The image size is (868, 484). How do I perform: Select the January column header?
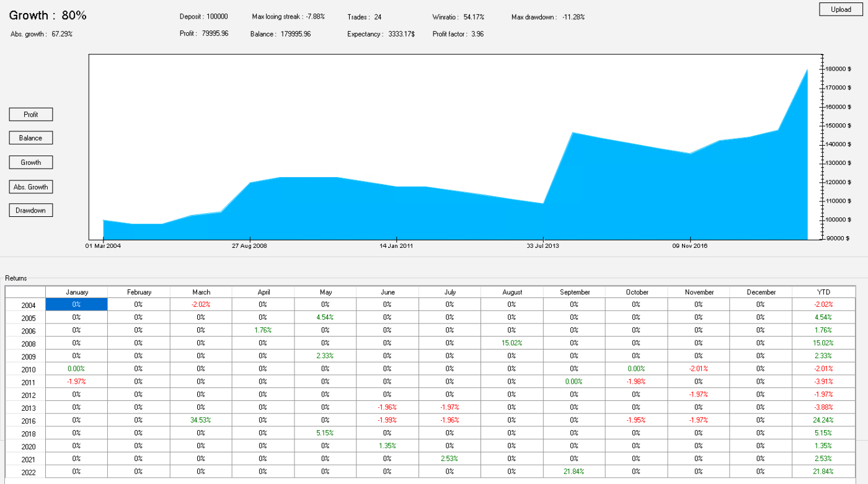[x=77, y=292]
